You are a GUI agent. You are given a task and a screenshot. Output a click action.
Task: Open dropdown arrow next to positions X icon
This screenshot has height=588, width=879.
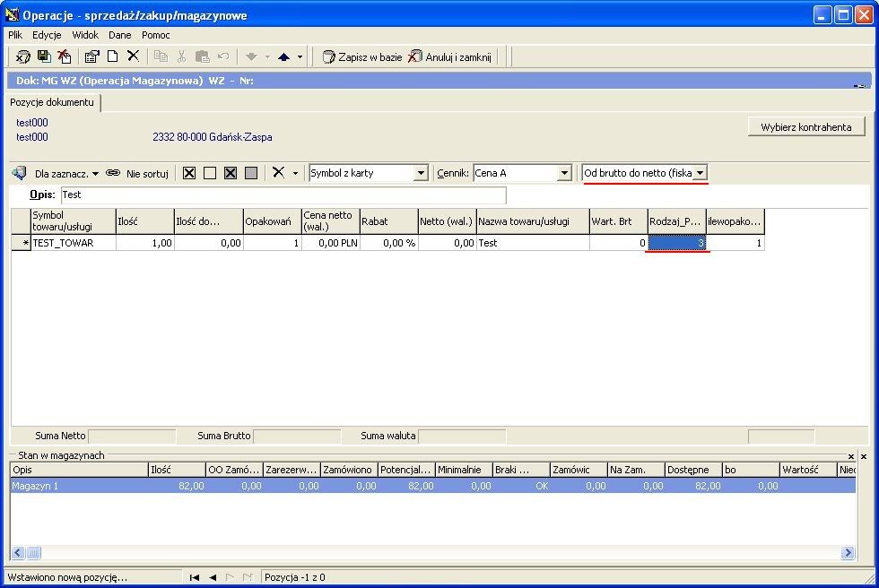(295, 173)
